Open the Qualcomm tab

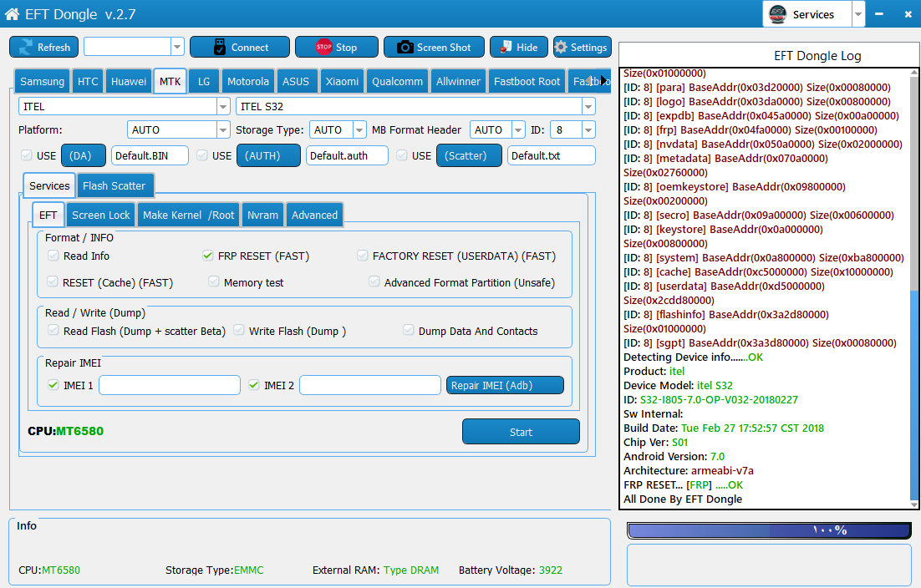pos(397,81)
